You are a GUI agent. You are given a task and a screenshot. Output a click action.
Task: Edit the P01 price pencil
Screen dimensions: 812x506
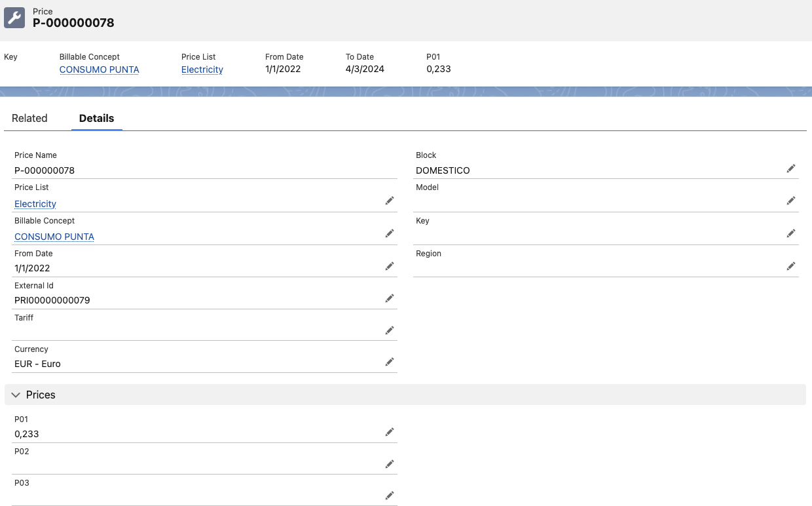click(390, 432)
